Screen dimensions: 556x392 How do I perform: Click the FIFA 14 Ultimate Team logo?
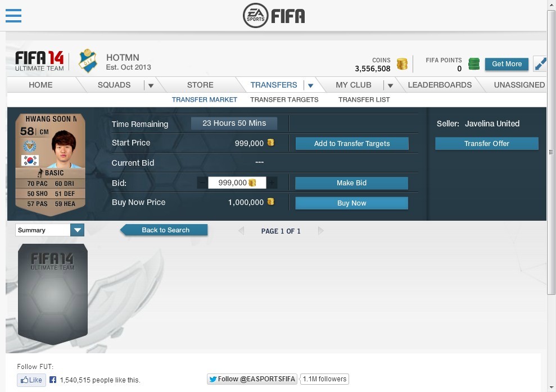click(x=39, y=61)
